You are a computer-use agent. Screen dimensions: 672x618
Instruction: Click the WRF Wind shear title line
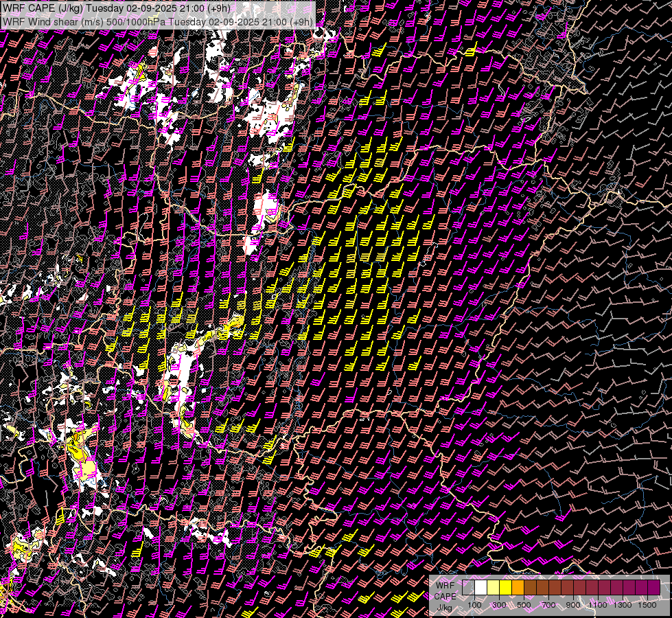[158, 22]
